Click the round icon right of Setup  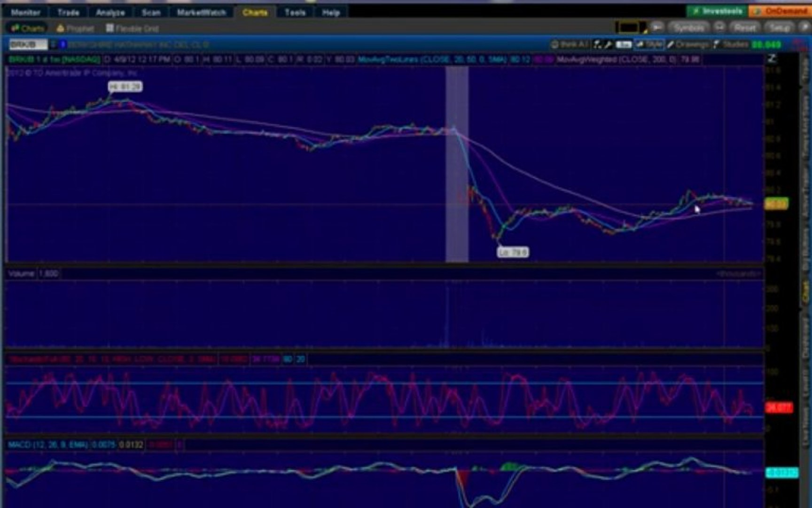pos(804,28)
